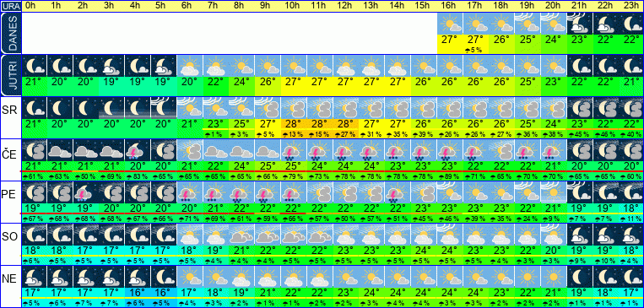Click the DANES 21h windy night icon
The width and height of the screenshot is (644, 308).
[580, 24]
